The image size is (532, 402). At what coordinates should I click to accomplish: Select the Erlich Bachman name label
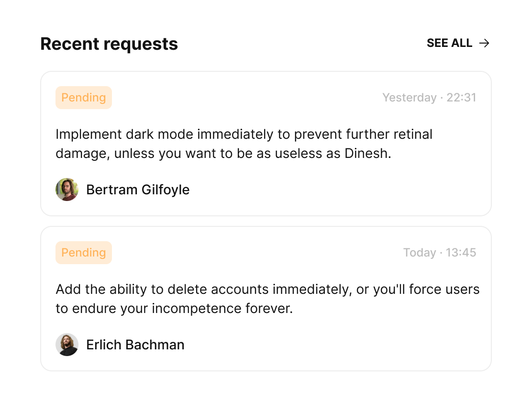[x=135, y=345]
